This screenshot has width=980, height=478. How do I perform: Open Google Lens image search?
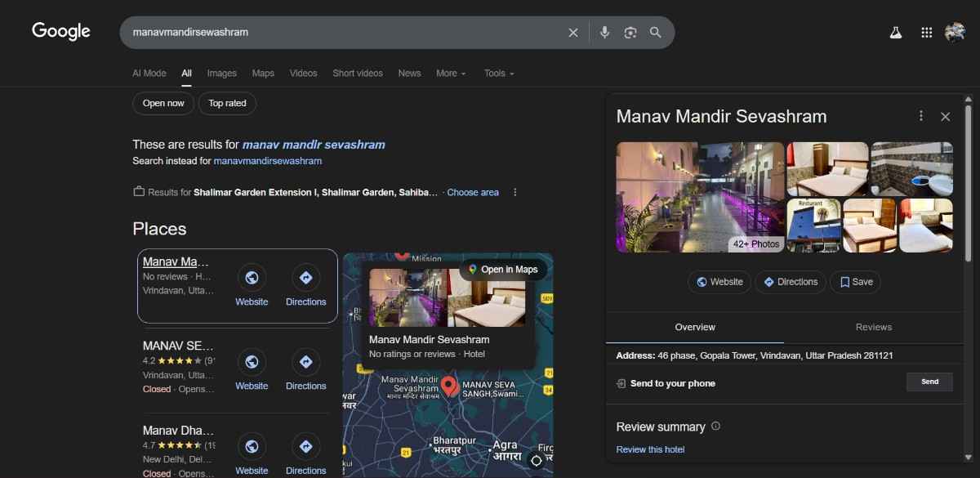click(630, 32)
